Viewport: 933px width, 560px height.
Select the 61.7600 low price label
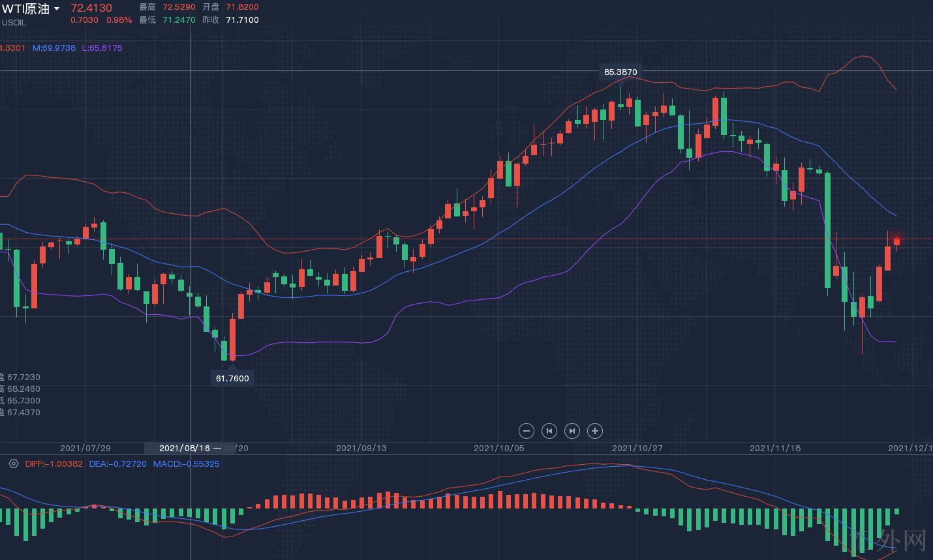point(232,378)
